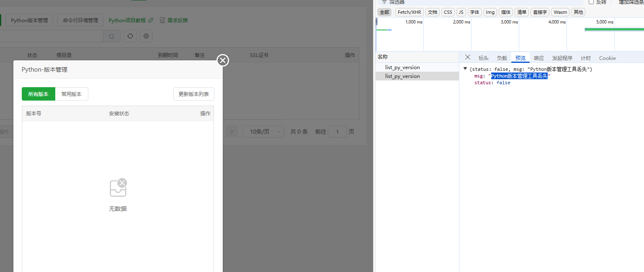644x272 pixels.
Task: Click the 更新版本列表 button
Action: [x=194, y=94]
